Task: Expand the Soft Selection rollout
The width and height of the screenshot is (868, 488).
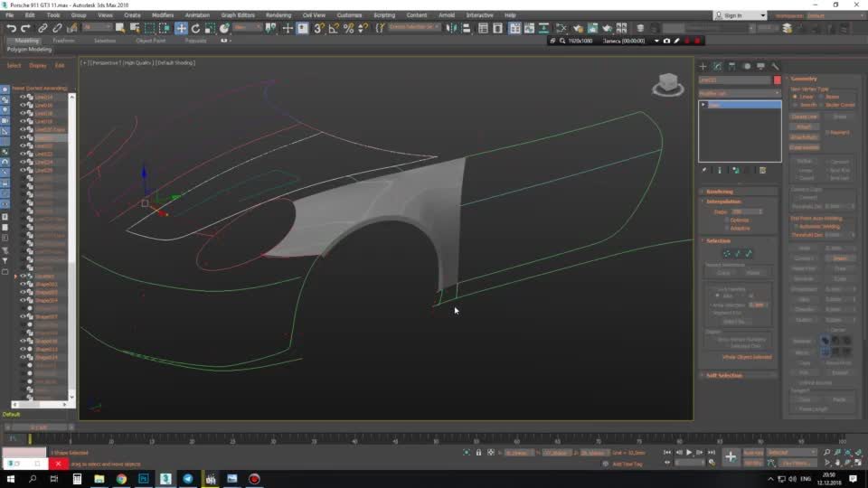Action: 724,375
